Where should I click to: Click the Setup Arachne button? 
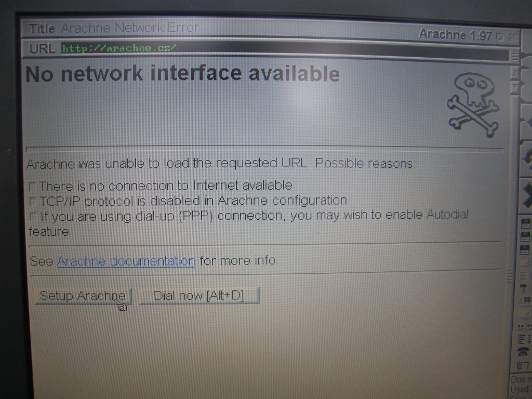tap(83, 296)
